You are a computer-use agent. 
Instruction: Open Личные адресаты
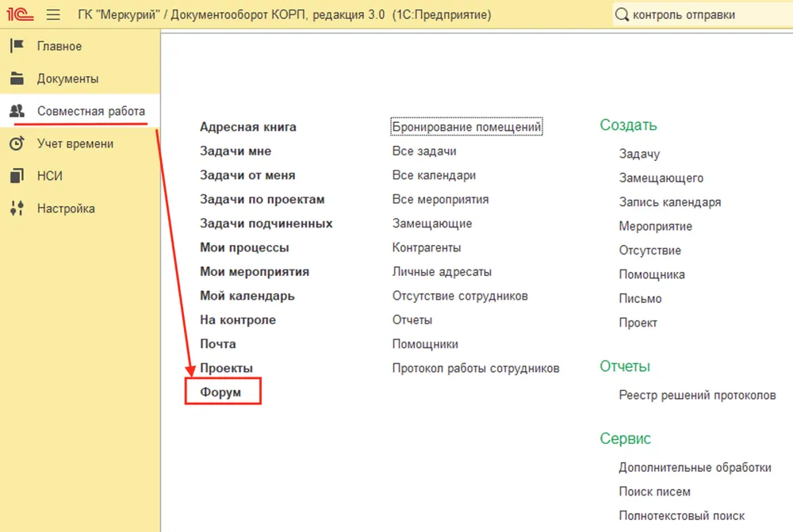[x=442, y=272]
